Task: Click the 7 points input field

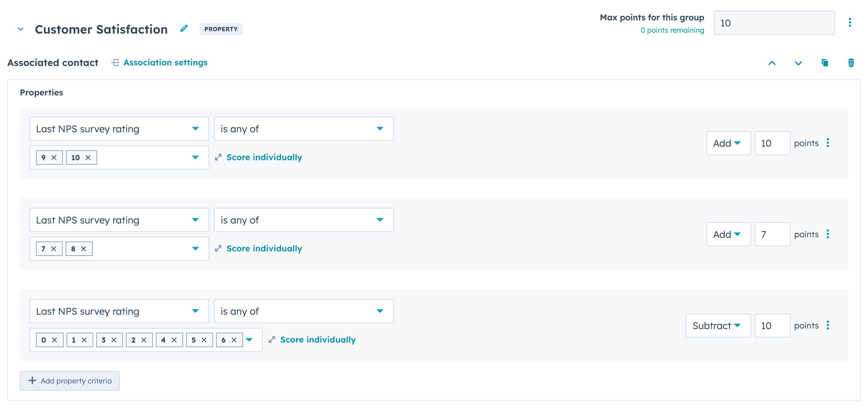Action: [x=772, y=234]
